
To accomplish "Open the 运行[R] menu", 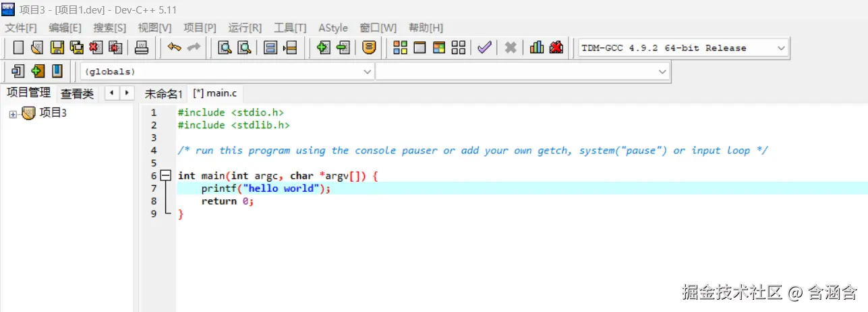I will tap(245, 28).
